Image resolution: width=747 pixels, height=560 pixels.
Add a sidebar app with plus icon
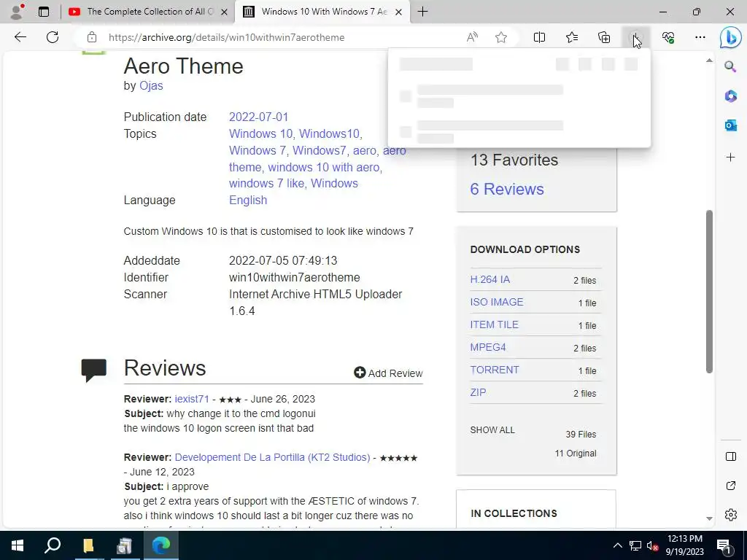pyautogui.click(x=730, y=157)
